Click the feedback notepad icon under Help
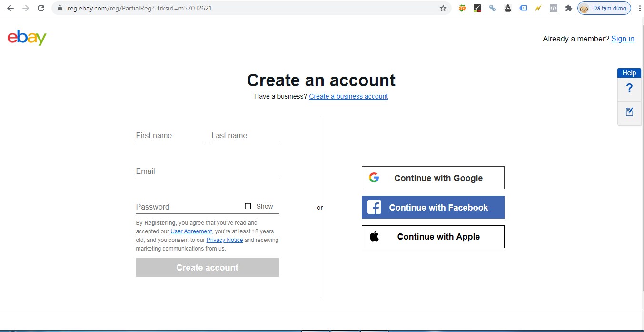 [x=629, y=112]
